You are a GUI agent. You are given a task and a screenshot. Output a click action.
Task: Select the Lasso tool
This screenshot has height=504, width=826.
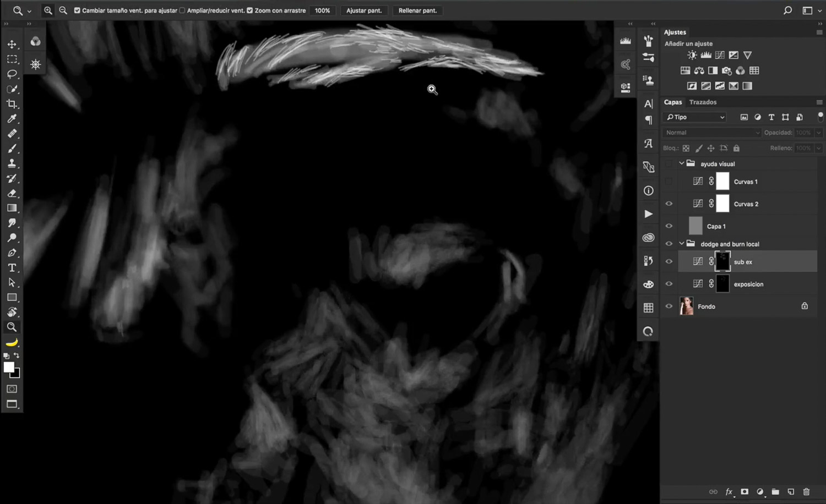pos(12,74)
